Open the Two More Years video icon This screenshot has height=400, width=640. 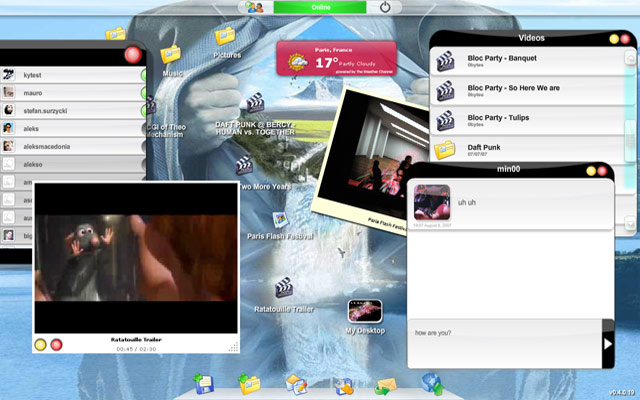[244, 165]
